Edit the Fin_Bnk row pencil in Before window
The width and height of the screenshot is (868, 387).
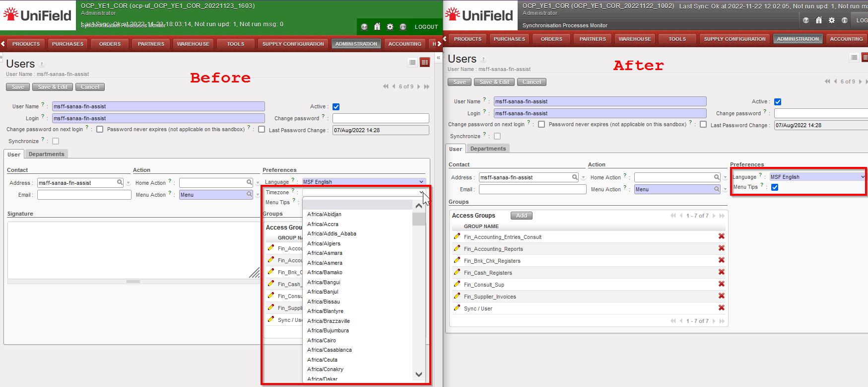pyautogui.click(x=271, y=271)
